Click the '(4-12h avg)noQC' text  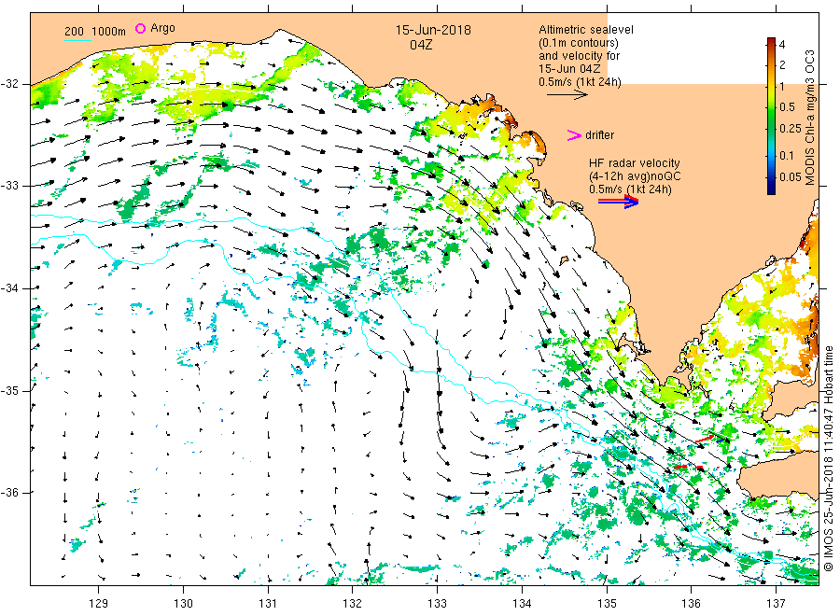[635, 176]
